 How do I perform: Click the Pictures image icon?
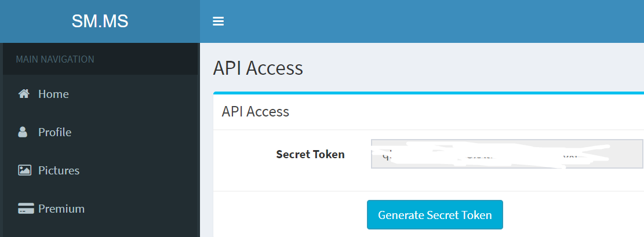tap(24, 170)
